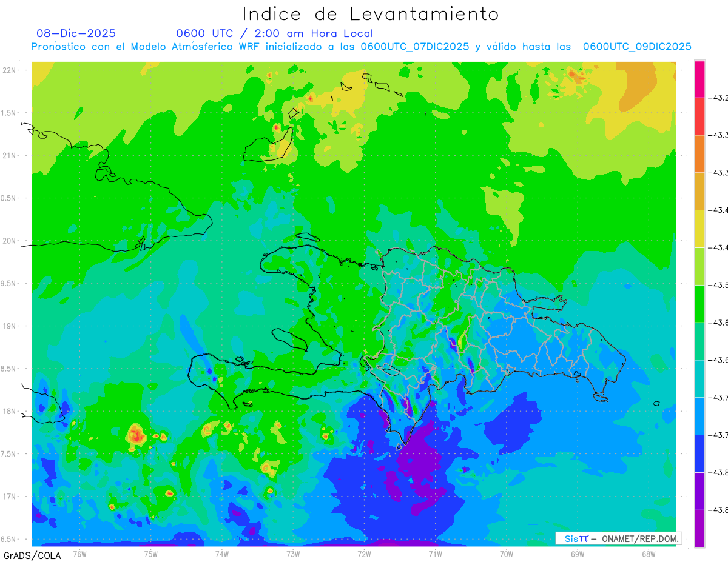Click the ONAMET/REP.DOM. attribution box
Screen dimensions: 728x562
tap(618, 538)
